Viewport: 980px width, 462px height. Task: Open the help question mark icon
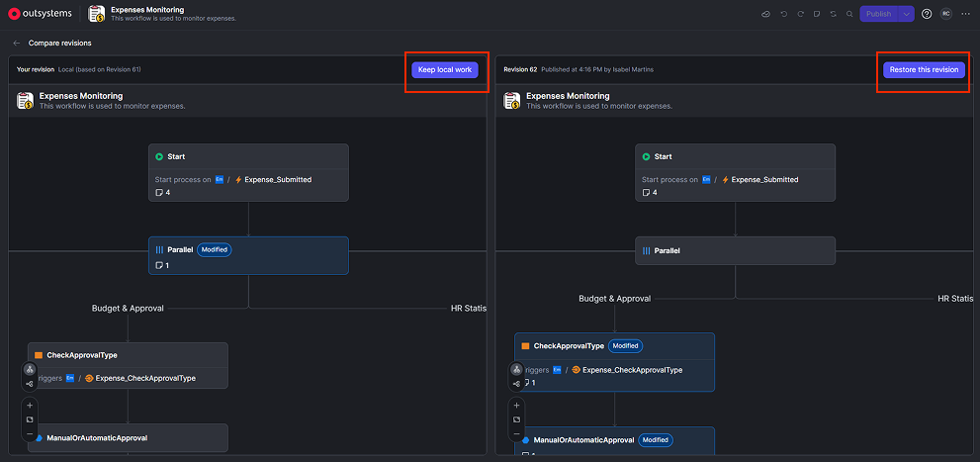click(x=927, y=14)
